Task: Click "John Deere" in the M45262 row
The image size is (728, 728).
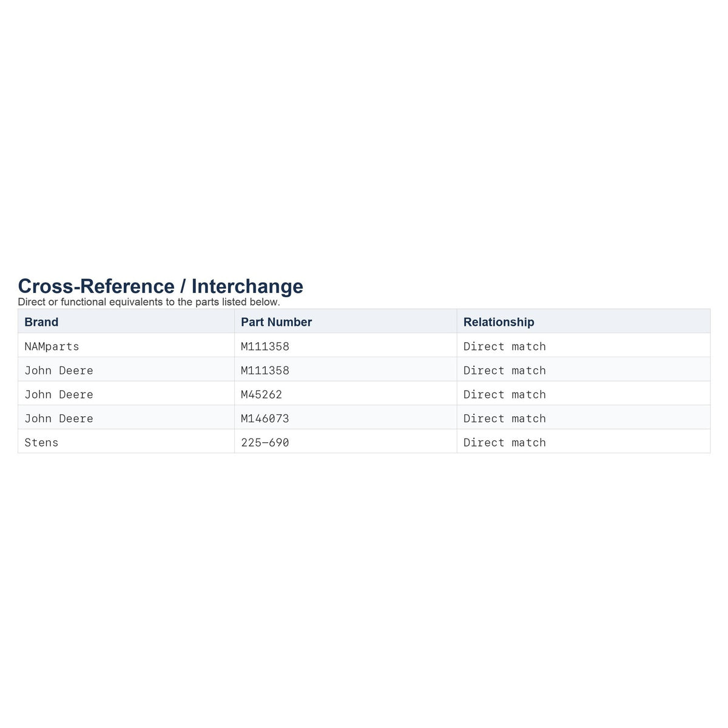Action: 59,394
